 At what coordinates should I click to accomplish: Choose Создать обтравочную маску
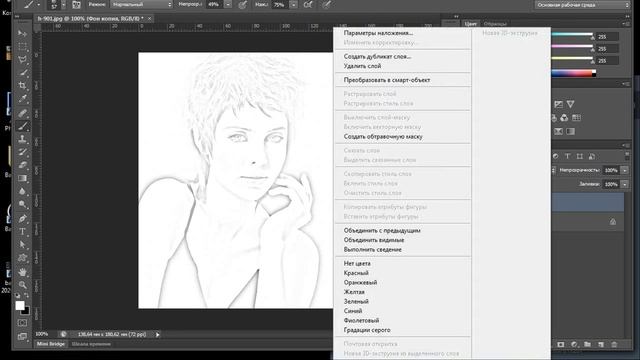point(383,136)
